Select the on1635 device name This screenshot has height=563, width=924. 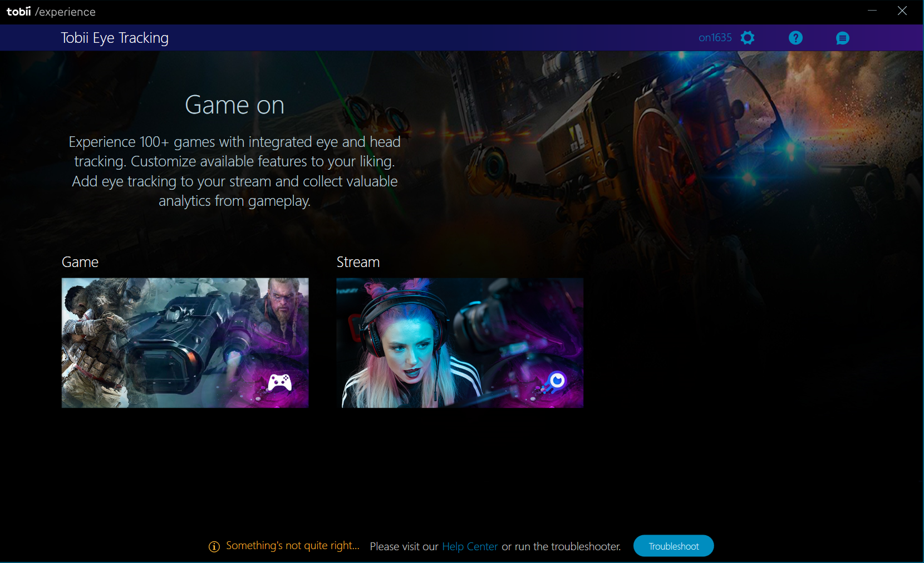coord(715,38)
